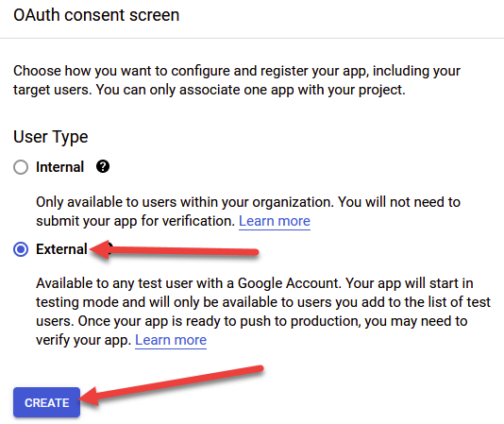Click the text 'verify your app' before Learn more
The width and height of the screenshot is (504, 424).
[x=83, y=340]
